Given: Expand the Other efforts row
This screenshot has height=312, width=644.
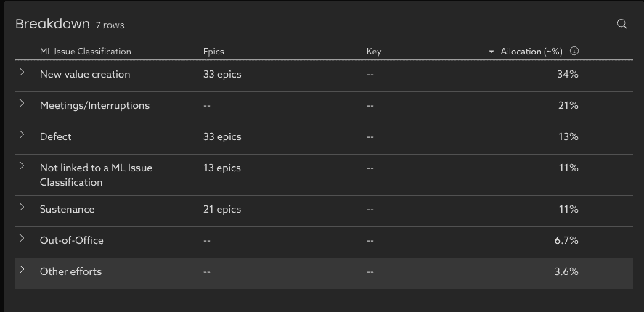Looking at the screenshot, I should tap(22, 270).
